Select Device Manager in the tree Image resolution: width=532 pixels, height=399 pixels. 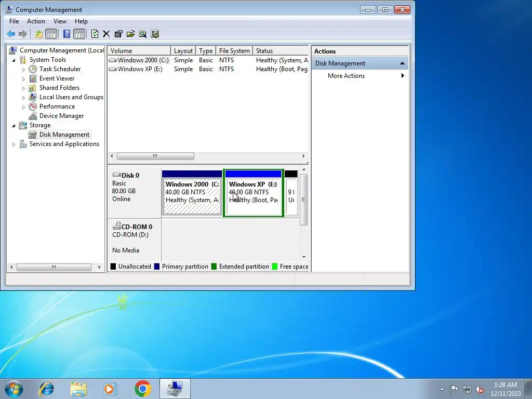point(61,116)
